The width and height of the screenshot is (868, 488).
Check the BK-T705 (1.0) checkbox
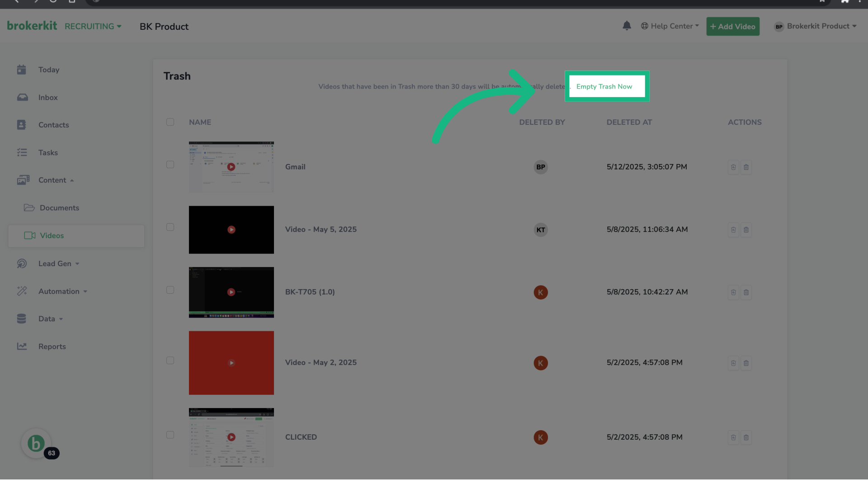[x=170, y=290]
